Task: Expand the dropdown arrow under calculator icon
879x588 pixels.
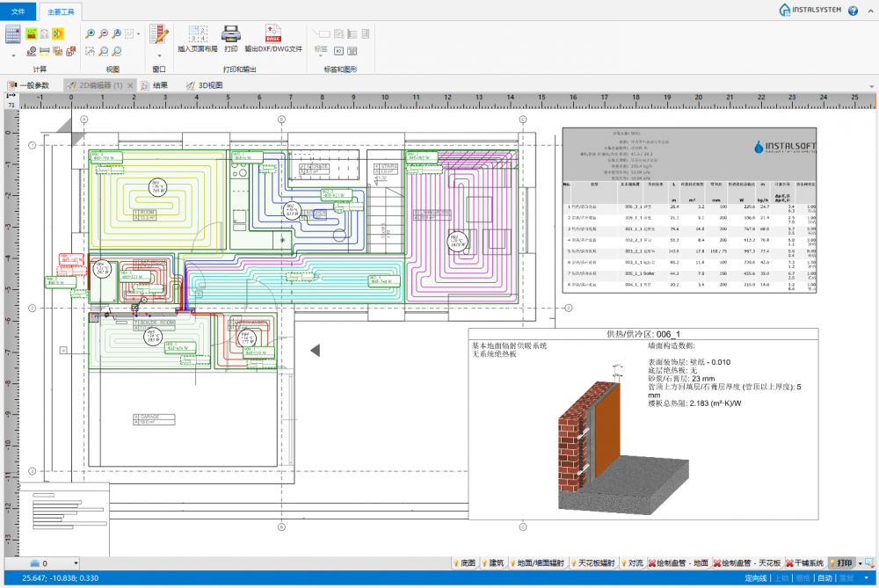Action: coord(12,55)
